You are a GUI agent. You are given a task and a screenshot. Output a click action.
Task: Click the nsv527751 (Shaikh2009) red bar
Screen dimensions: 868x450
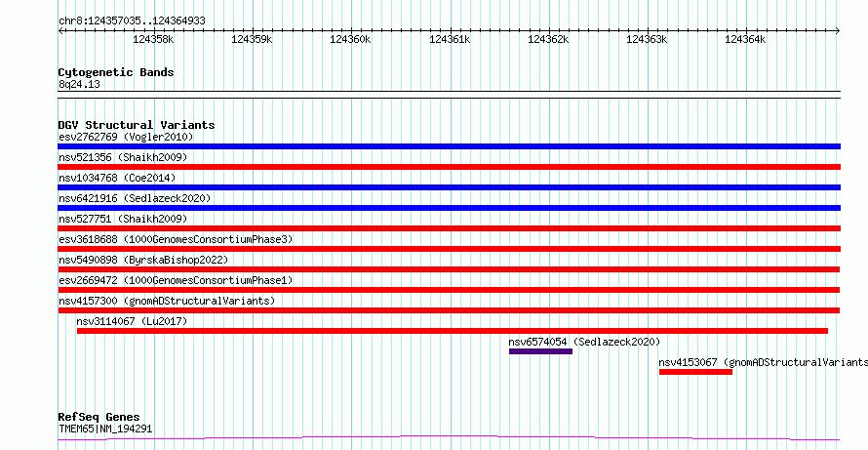pyautogui.click(x=449, y=228)
